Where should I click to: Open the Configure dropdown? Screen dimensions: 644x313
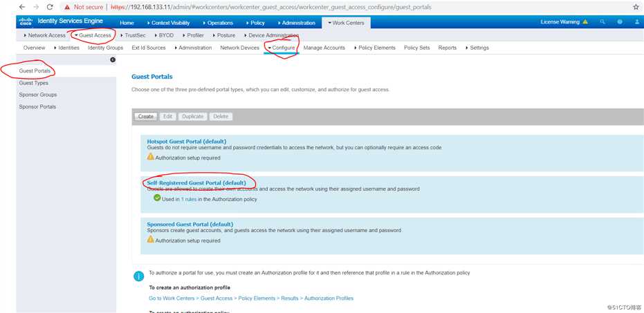click(282, 48)
